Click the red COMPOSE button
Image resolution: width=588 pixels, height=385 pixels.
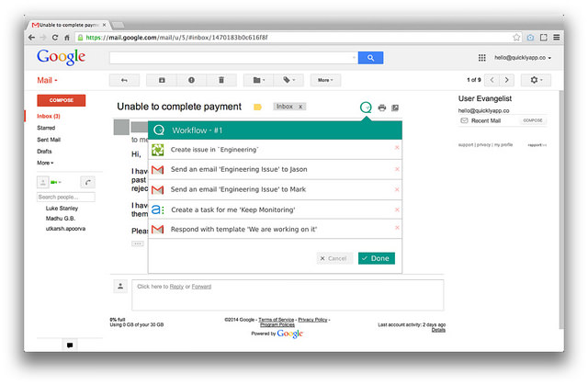62,100
